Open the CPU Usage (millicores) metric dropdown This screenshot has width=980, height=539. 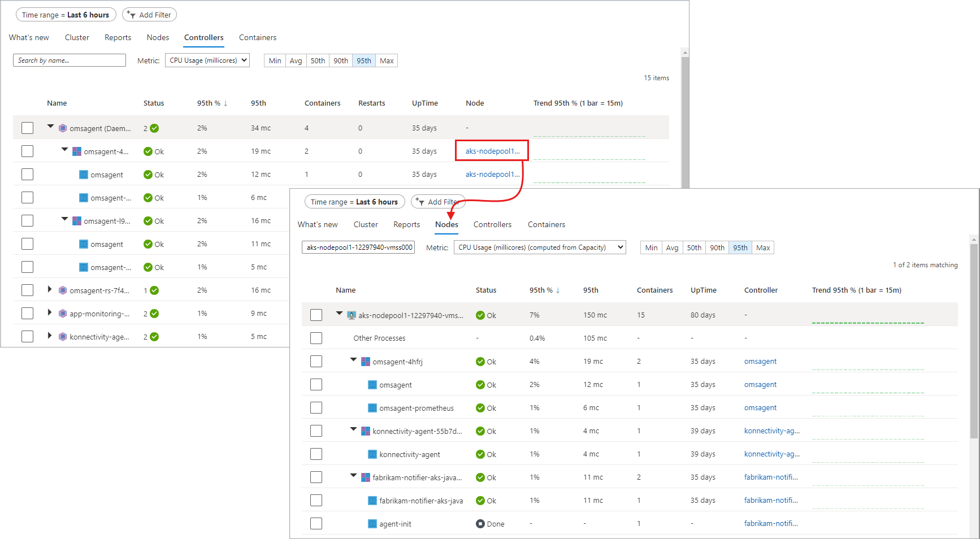pos(207,60)
